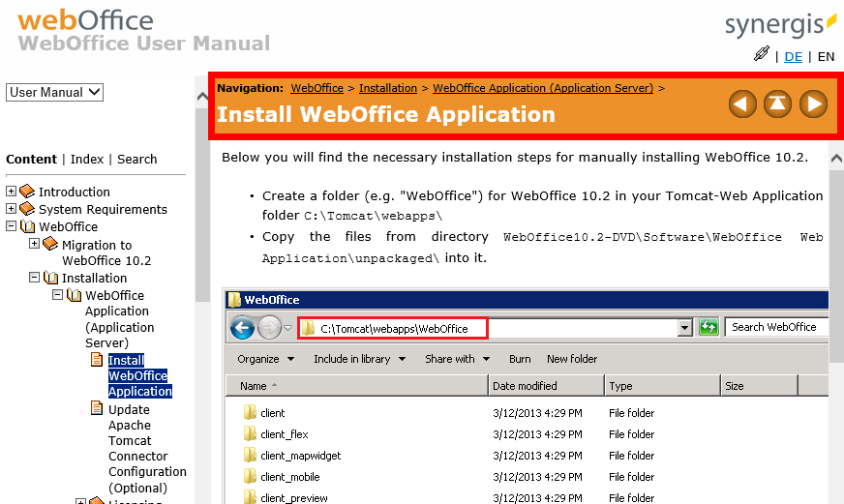The height and width of the screenshot is (504, 844).
Task: Open the Installation breadcrumb link
Action: point(388,88)
